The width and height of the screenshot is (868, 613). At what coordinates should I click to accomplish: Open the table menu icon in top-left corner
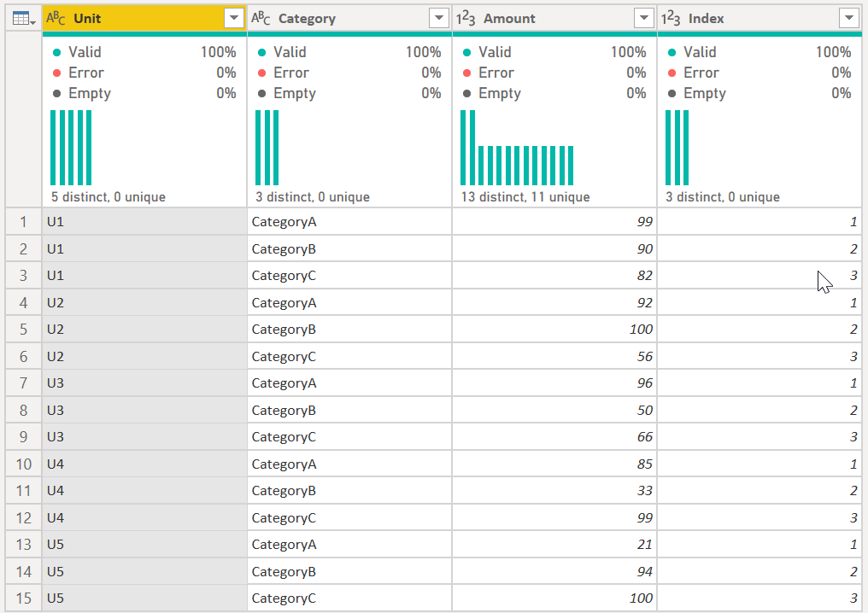coord(24,19)
